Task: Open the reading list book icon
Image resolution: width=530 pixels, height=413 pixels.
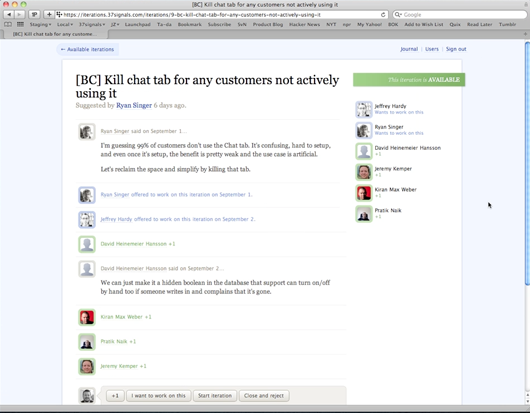Action: click(8, 24)
